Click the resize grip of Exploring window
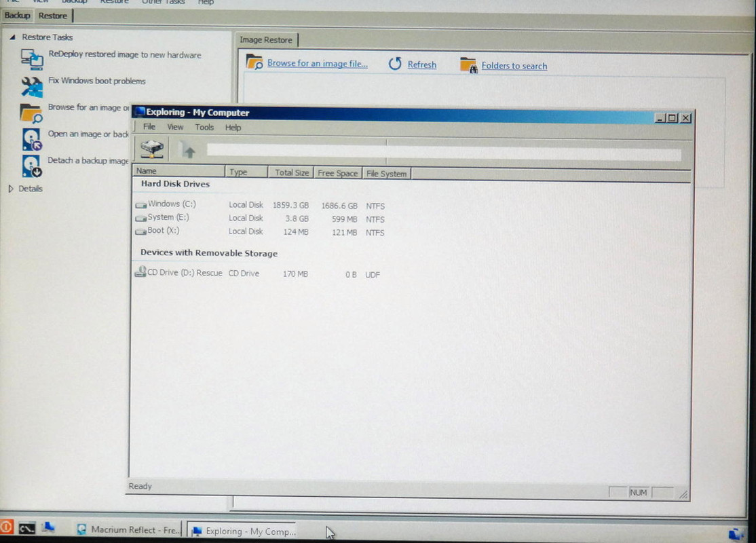 683,494
